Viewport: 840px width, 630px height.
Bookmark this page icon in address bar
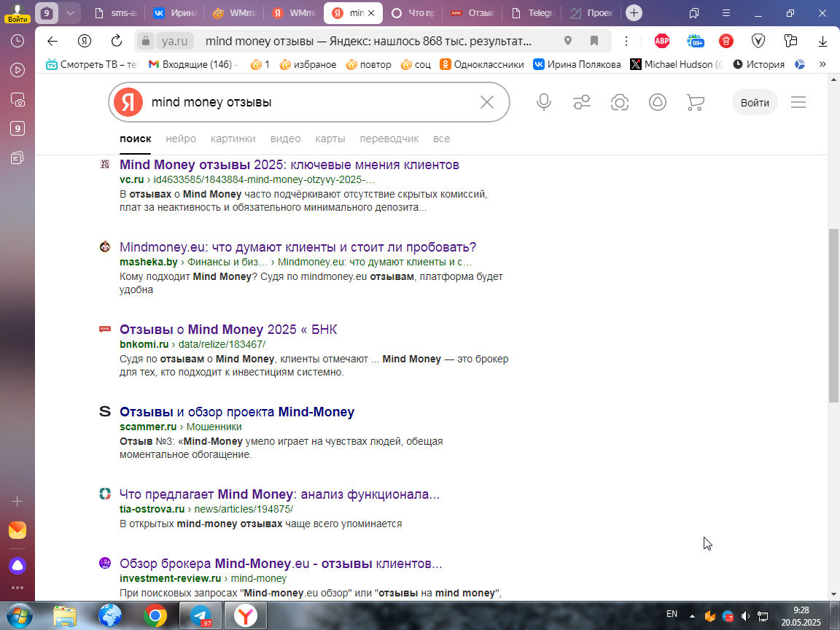coord(594,41)
